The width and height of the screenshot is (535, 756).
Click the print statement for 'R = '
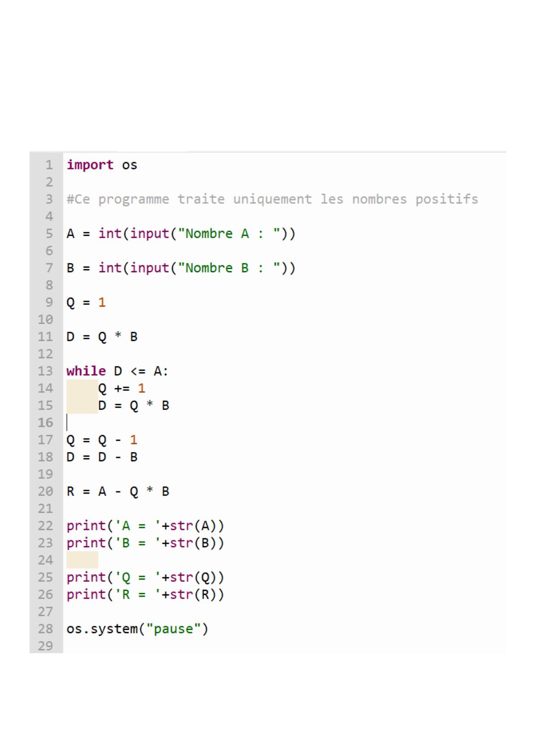coord(145,595)
